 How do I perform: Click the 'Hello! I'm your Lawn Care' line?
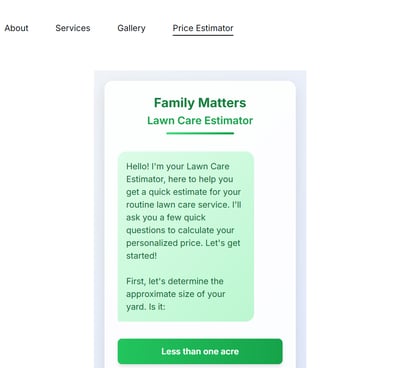178,166
